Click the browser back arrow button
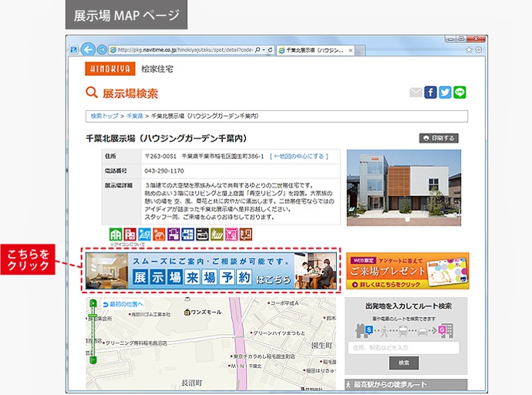The image size is (532, 395). (88, 49)
